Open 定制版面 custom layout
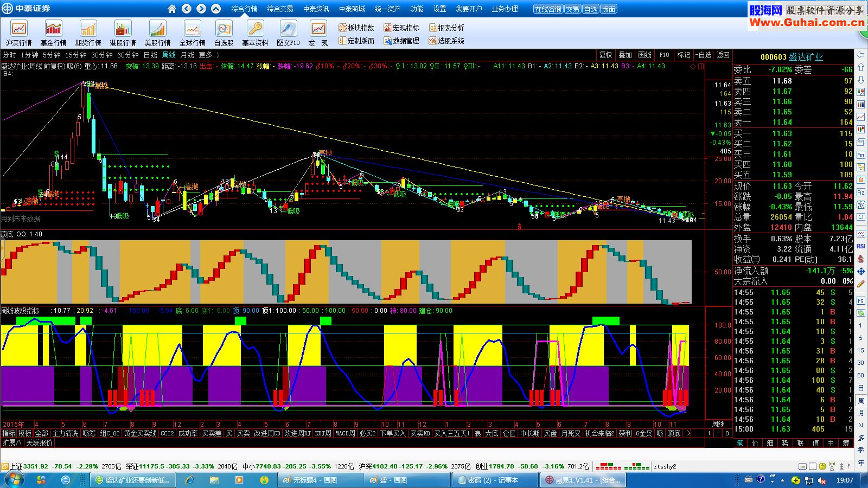This screenshot has width=868, height=488. 356,41
